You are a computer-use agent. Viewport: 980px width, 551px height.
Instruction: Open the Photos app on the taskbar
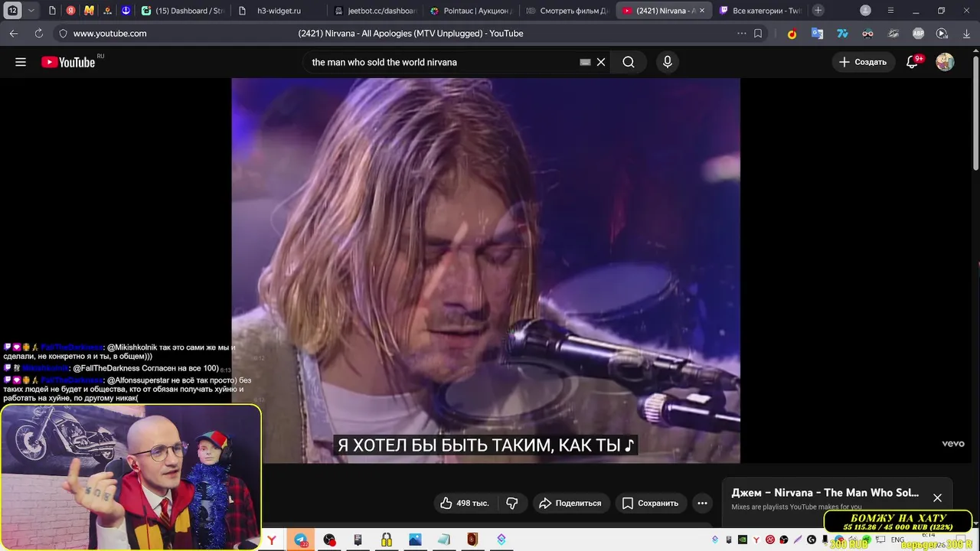[x=415, y=540]
